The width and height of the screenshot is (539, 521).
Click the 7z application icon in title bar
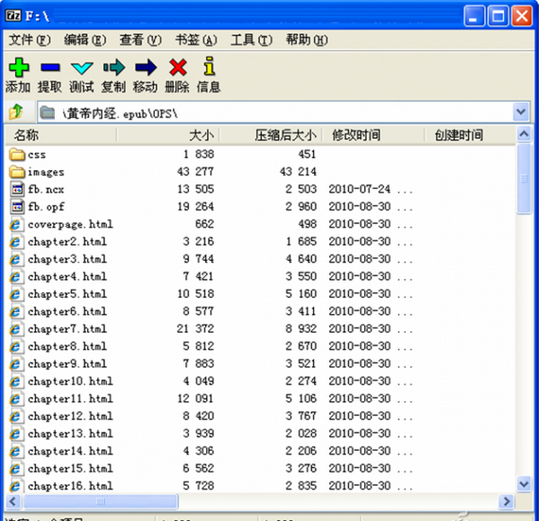(14, 15)
